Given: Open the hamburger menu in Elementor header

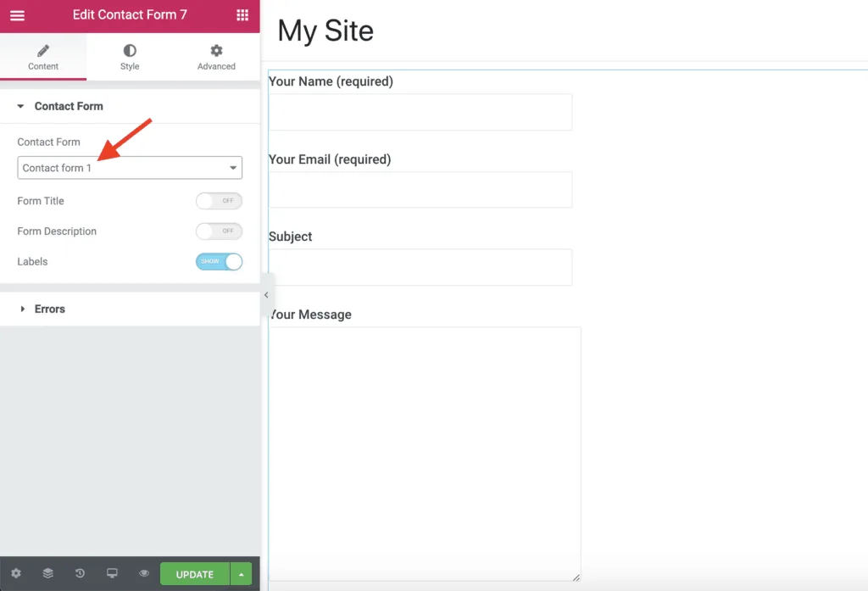Looking at the screenshot, I should pos(17,15).
